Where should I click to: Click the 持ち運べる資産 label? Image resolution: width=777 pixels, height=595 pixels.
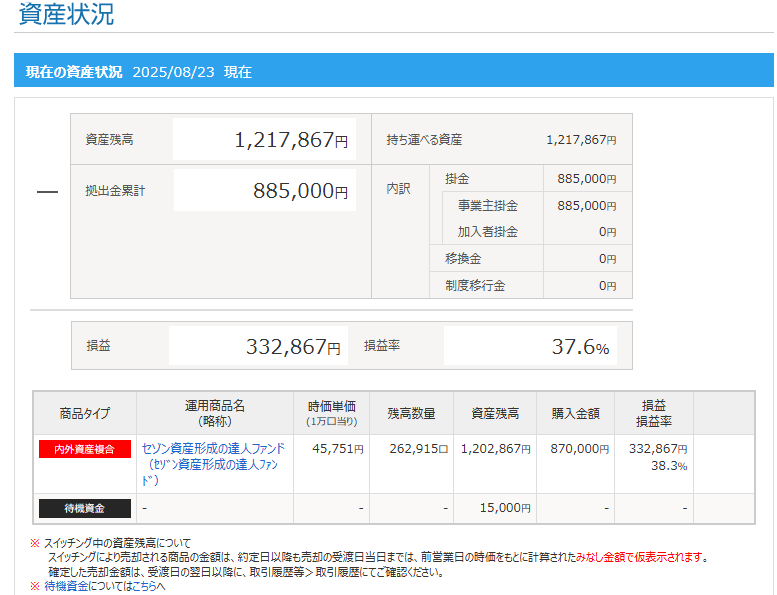click(x=424, y=140)
